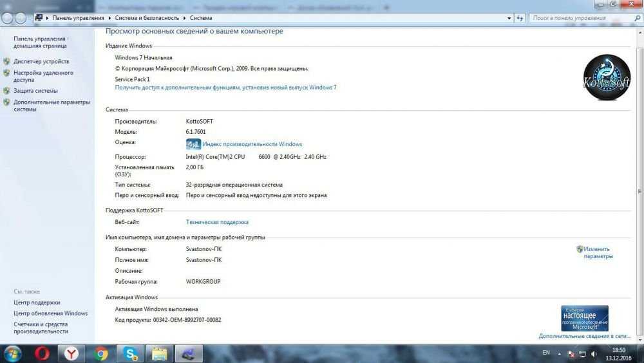Select the 2,00 ГБ memory value

[x=194, y=167]
